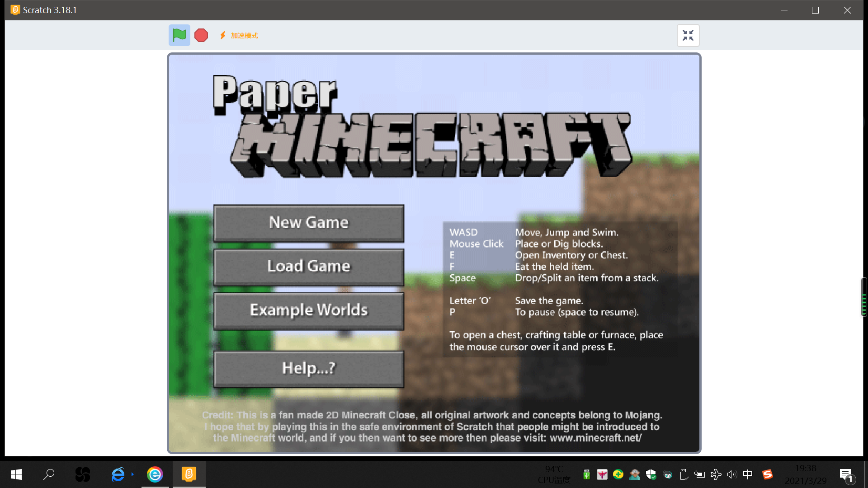
Task: Open the pinwheel app in taskbar
Action: pyautogui.click(x=82, y=474)
